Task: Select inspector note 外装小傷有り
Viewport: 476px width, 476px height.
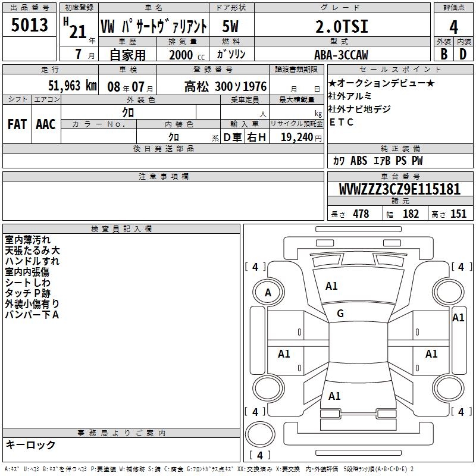Action: [x=32, y=303]
